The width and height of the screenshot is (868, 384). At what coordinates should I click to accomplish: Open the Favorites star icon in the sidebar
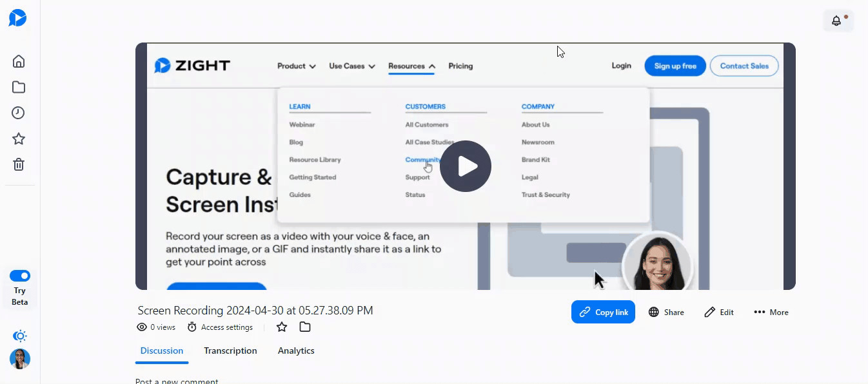tap(19, 139)
